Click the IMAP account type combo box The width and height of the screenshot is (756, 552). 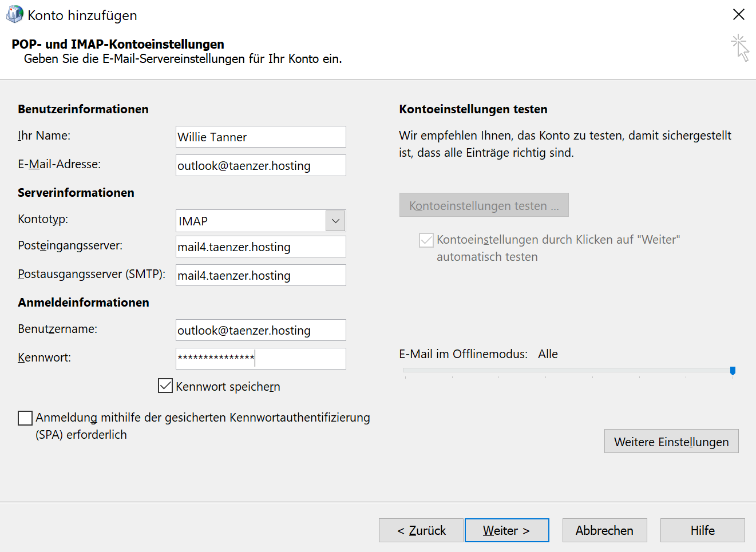click(x=251, y=221)
